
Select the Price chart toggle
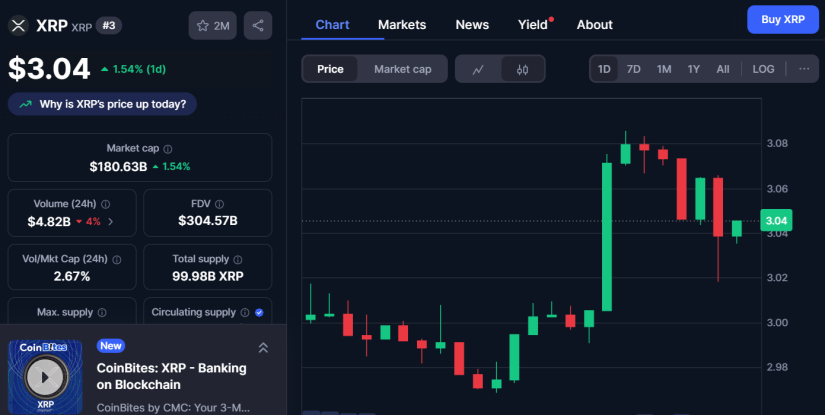tap(330, 69)
